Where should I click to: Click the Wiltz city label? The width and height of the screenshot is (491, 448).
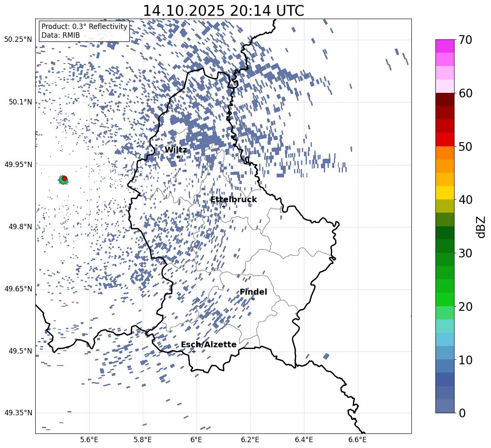click(176, 150)
